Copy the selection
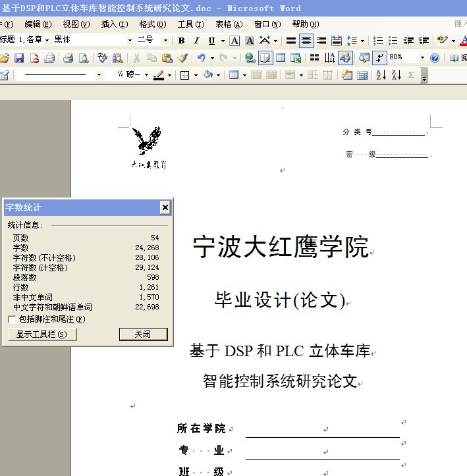The image size is (467, 476). tap(151, 58)
